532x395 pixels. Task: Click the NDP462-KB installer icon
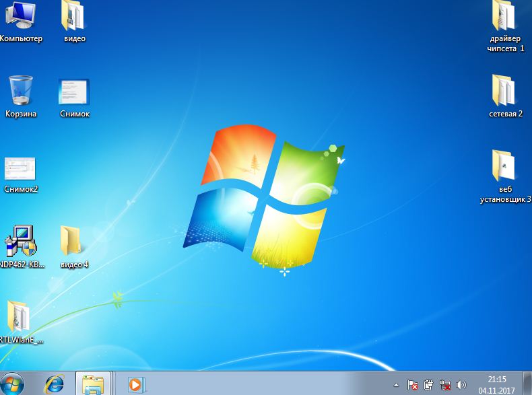(x=21, y=242)
